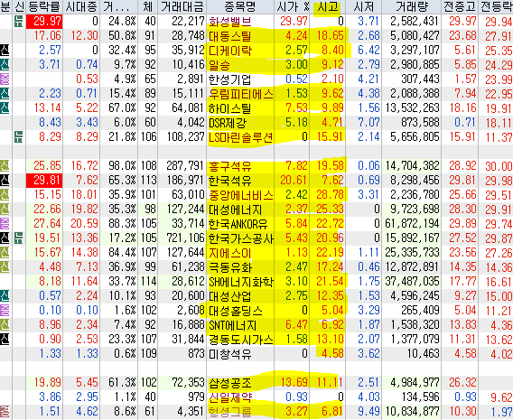The width and height of the screenshot is (513, 420).
Task: Select stock 미창석유
Action: pyautogui.click(x=230, y=353)
